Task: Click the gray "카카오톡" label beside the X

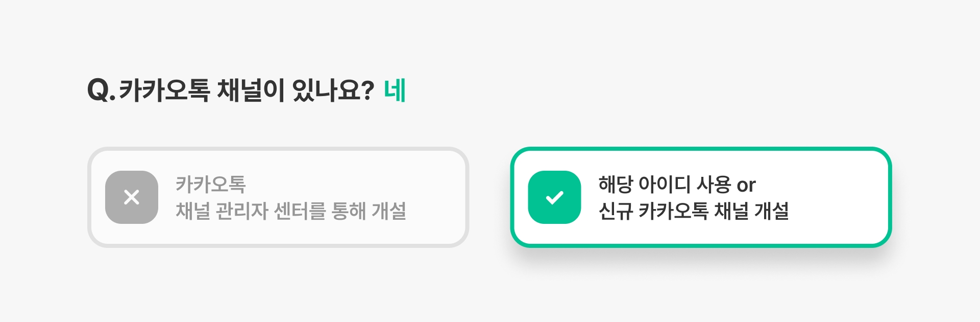Action: pyautogui.click(x=211, y=184)
